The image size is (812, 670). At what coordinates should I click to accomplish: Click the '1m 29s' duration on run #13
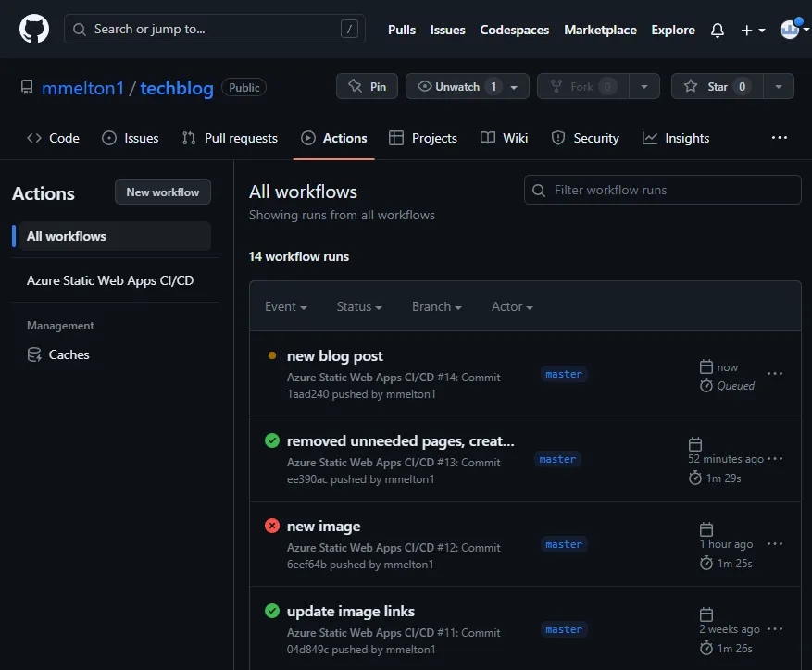click(723, 478)
